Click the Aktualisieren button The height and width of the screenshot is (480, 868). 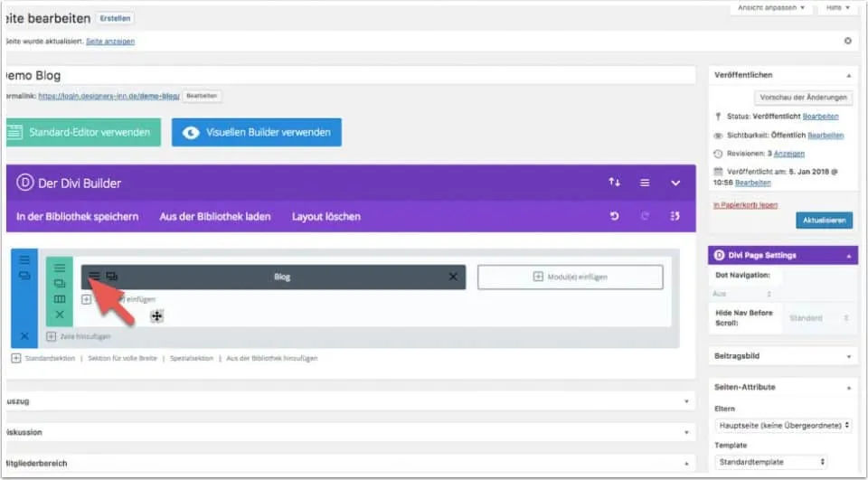tap(824, 220)
